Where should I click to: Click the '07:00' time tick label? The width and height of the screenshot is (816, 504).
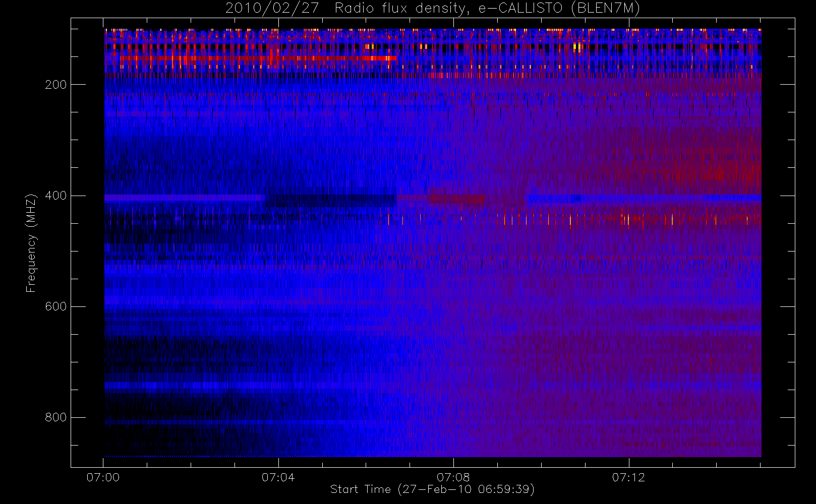point(103,477)
